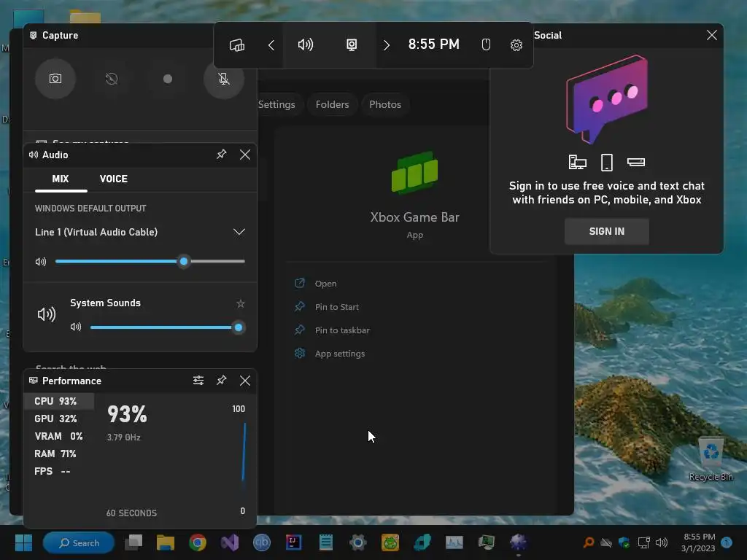Click the right chevron on the Game Bar
Image resolution: width=747 pixels, height=560 pixels.
(x=387, y=45)
